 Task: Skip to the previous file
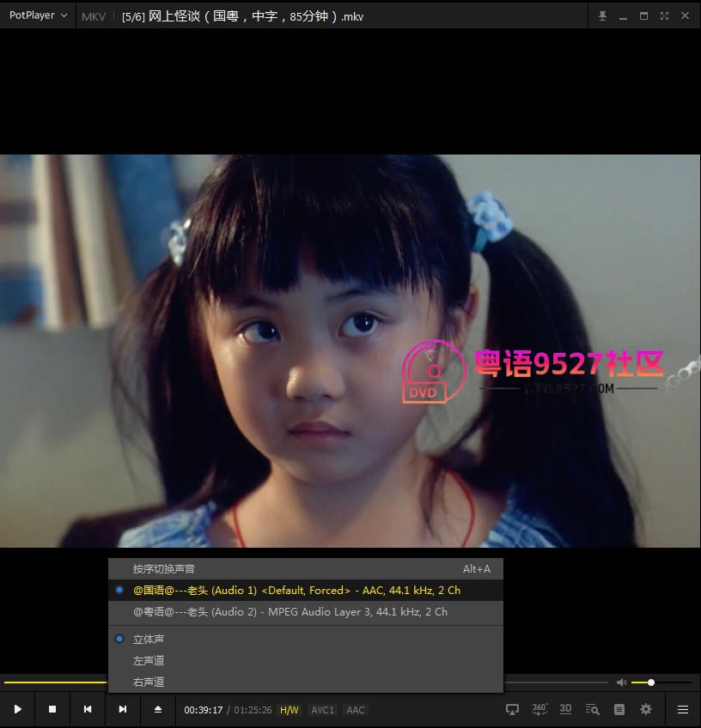tap(88, 709)
